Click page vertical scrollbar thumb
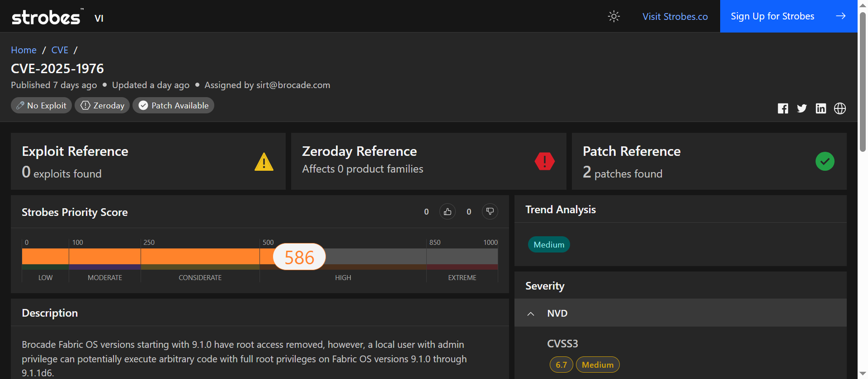The image size is (868, 379). pos(863,81)
